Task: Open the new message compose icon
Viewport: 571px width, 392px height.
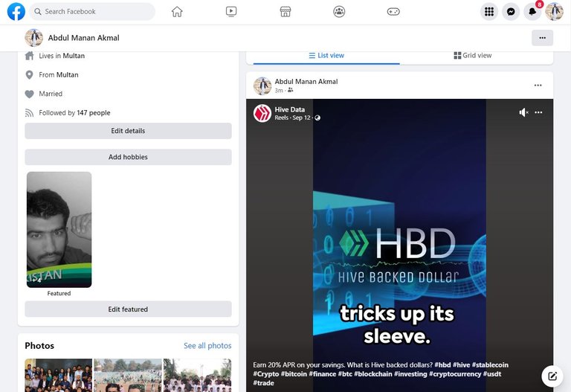Action: 552,376
